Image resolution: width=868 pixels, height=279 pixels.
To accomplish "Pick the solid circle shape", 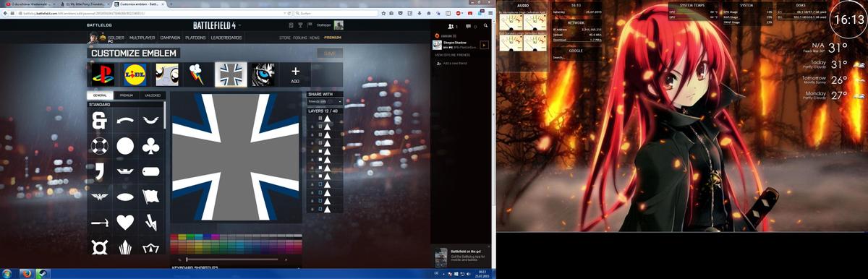I will point(125,146).
